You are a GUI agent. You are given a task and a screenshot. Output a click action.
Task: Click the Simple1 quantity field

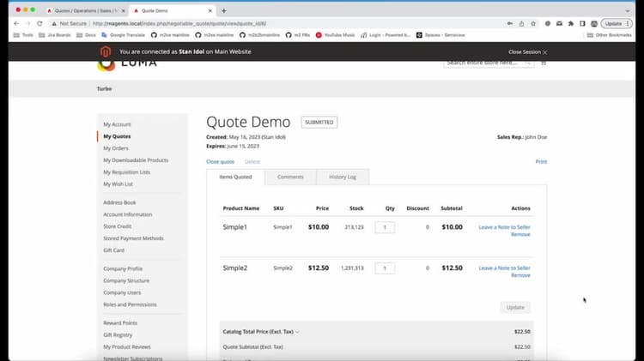(x=385, y=227)
